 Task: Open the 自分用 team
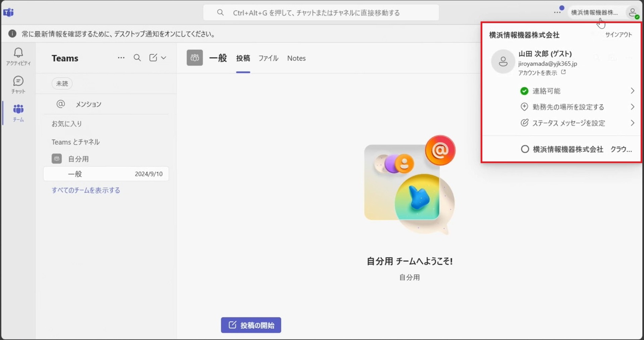[x=106, y=159]
